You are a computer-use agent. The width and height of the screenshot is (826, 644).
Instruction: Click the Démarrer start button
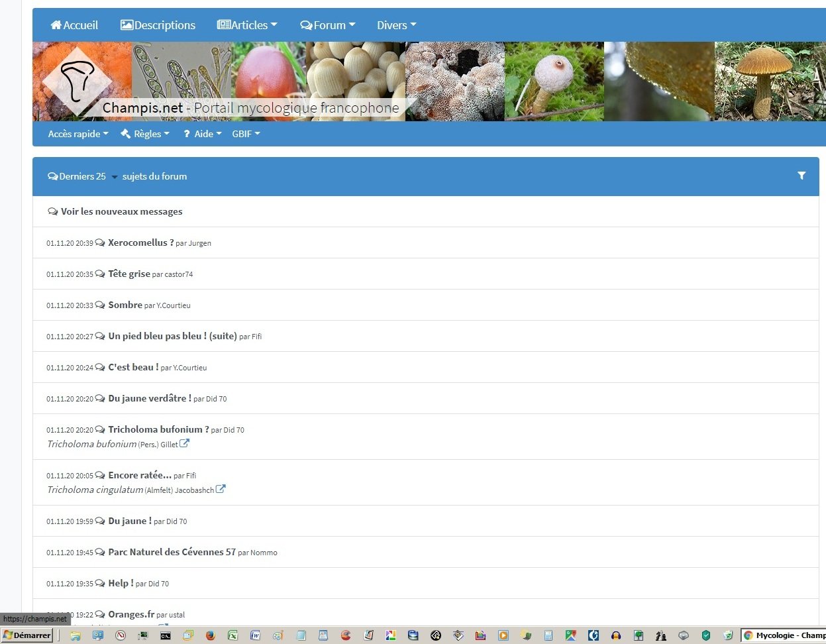point(27,635)
